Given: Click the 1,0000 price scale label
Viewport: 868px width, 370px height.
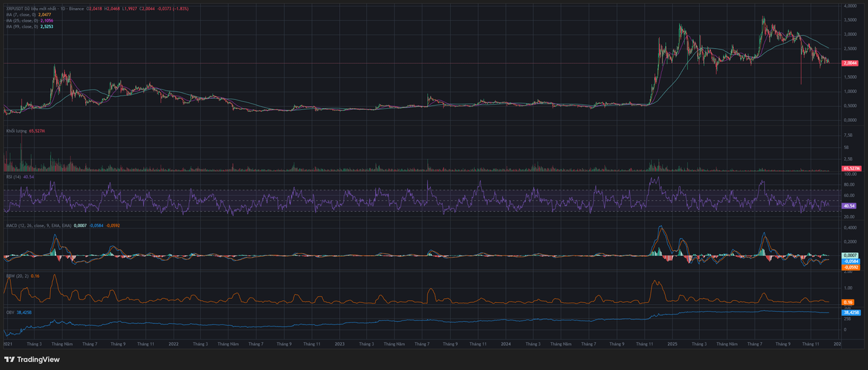Looking at the screenshot, I should (850, 91).
